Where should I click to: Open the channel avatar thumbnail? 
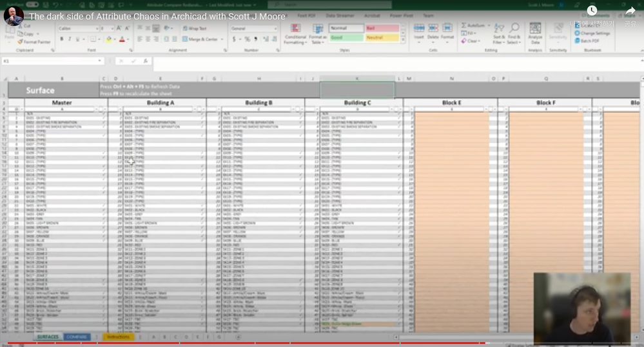(x=14, y=16)
